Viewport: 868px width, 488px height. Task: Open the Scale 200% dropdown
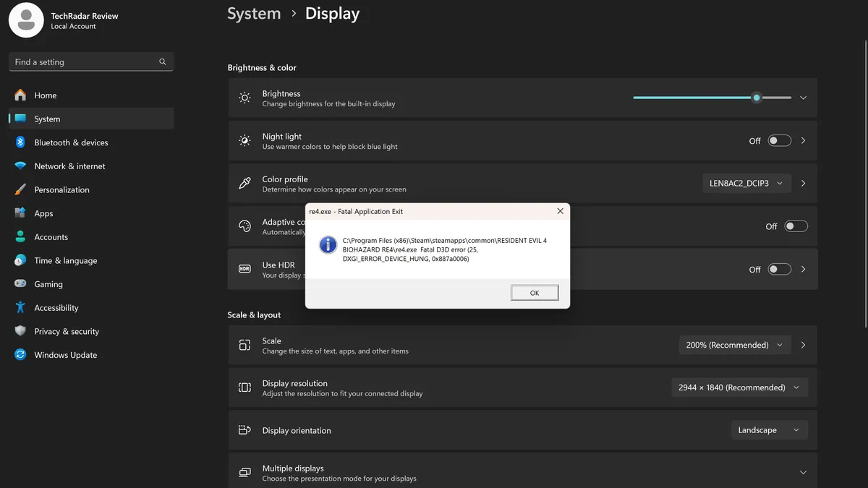coord(735,345)
